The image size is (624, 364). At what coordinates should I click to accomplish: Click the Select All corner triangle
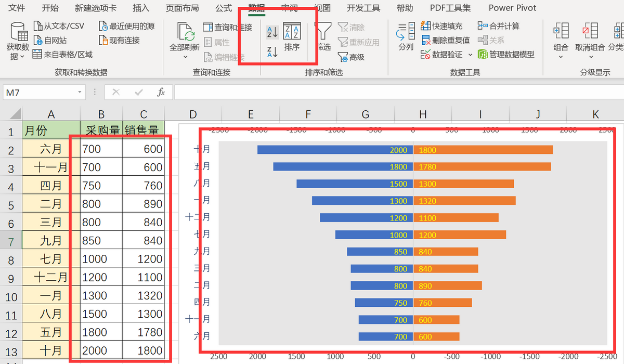click(x=15, y=114)
